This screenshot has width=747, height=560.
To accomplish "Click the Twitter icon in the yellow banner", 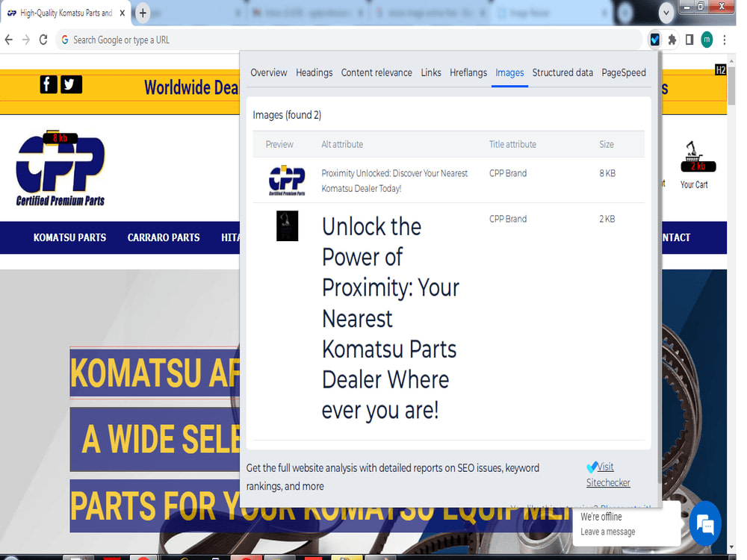I will (71, 84).
